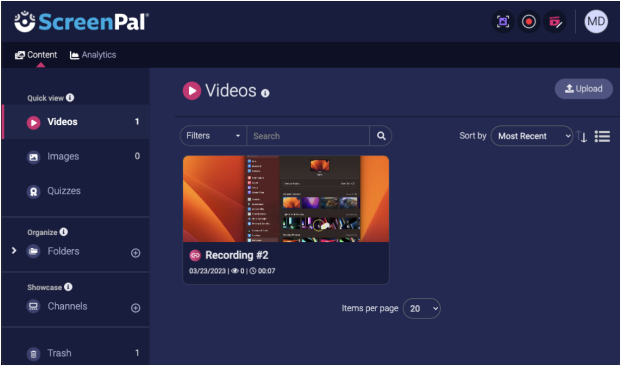The height and width of the screenshot is (367, 621).
Task: Click the 03/23/2023 date text
Action: point(208,271)
